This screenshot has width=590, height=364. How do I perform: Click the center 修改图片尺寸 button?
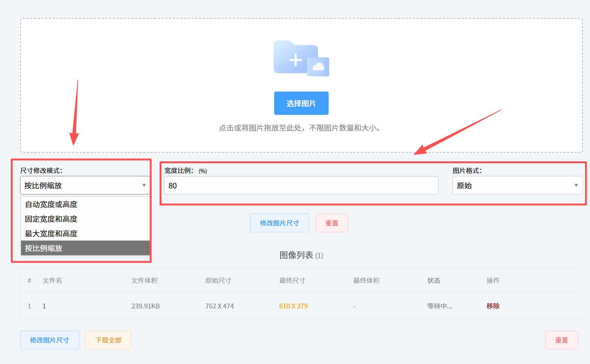point(279,223)
